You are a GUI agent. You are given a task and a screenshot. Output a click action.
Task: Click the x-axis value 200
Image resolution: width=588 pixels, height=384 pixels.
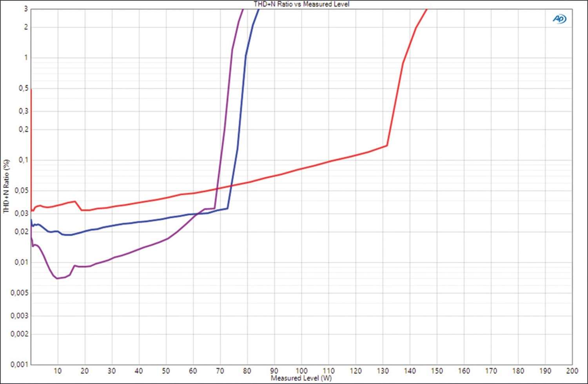click(x=572, y=371)
